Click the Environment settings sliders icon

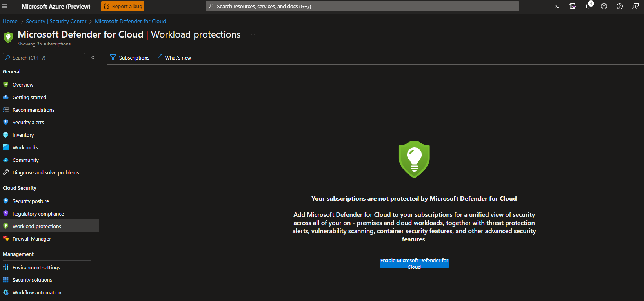(5, 267)
